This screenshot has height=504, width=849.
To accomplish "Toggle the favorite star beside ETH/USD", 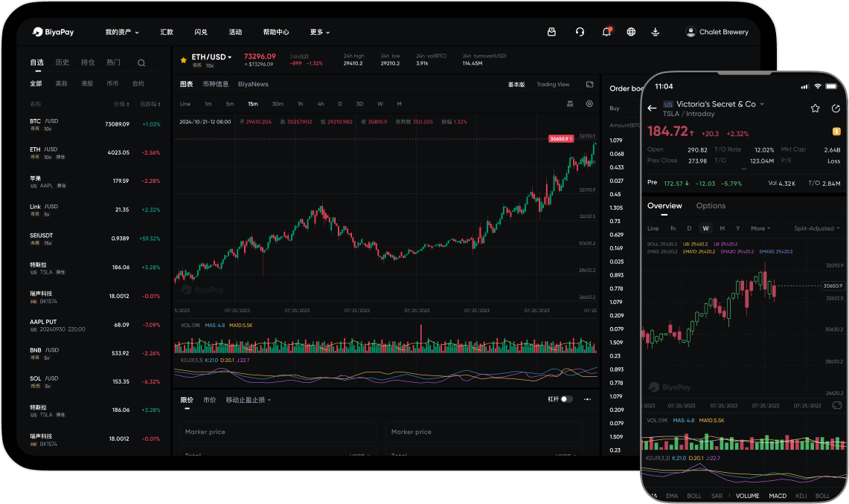I will (184, 60).
